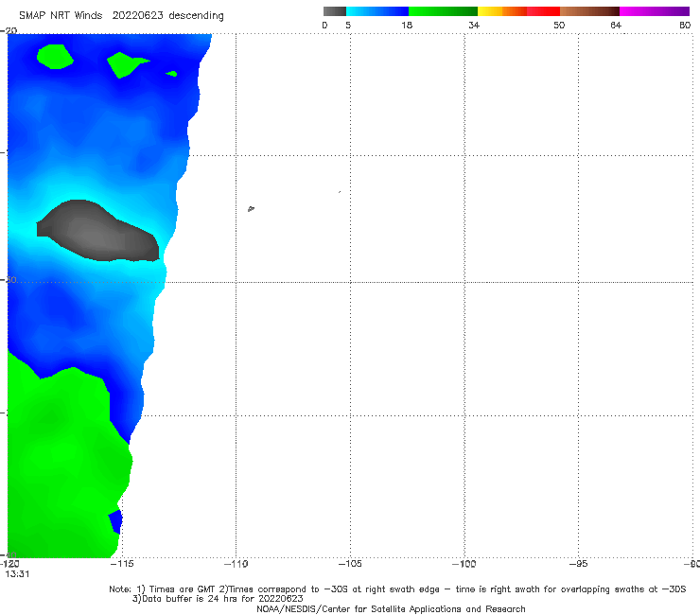Image resolution: width=700 pixels, height=615 pixels.
Task: Click the color bar label '18'
Action: pyautogui.click(x=407, y=26)
